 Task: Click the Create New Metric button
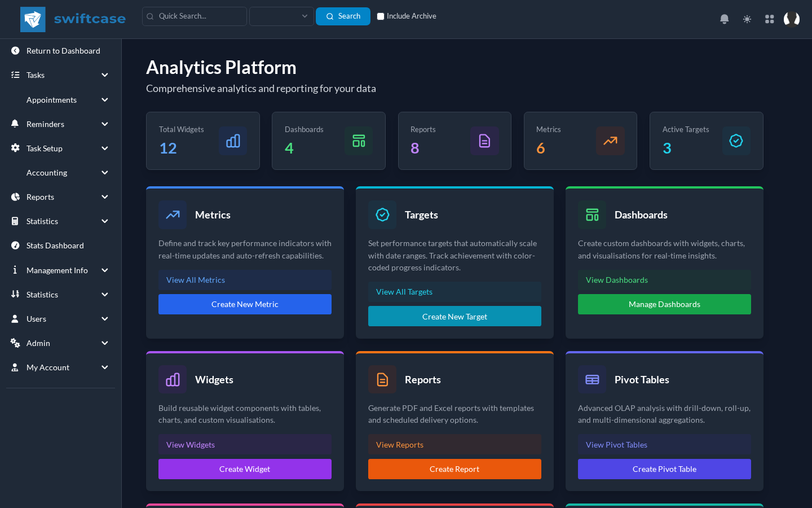click(x=245, y=304)
